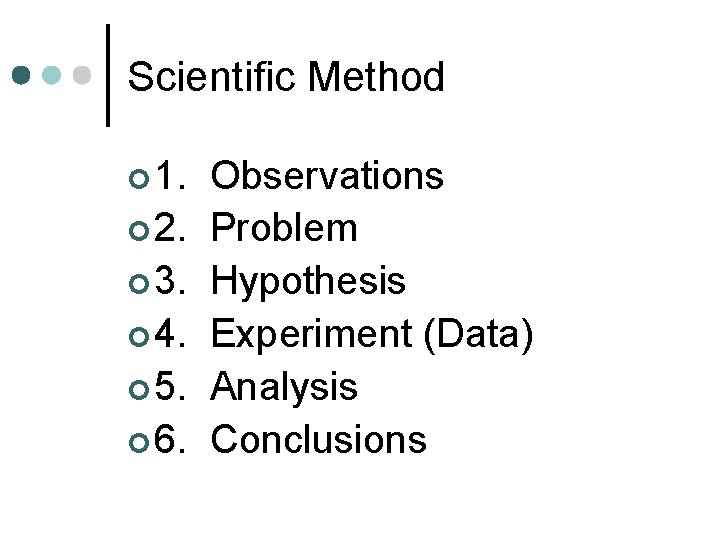Click the light teal decorative dot
Image resolution: width=720 pixels, height=540 pixels.
coord(54,76)
